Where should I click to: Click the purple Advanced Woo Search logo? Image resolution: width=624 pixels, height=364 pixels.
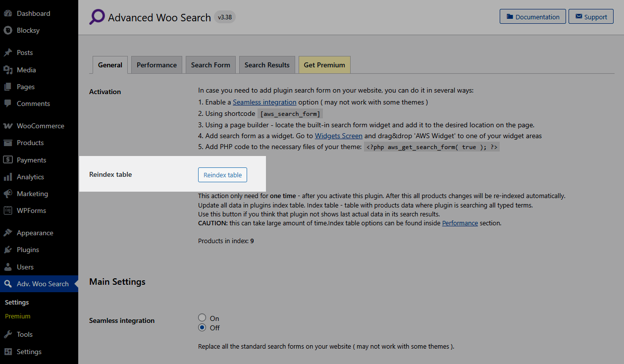coord(97,17)
